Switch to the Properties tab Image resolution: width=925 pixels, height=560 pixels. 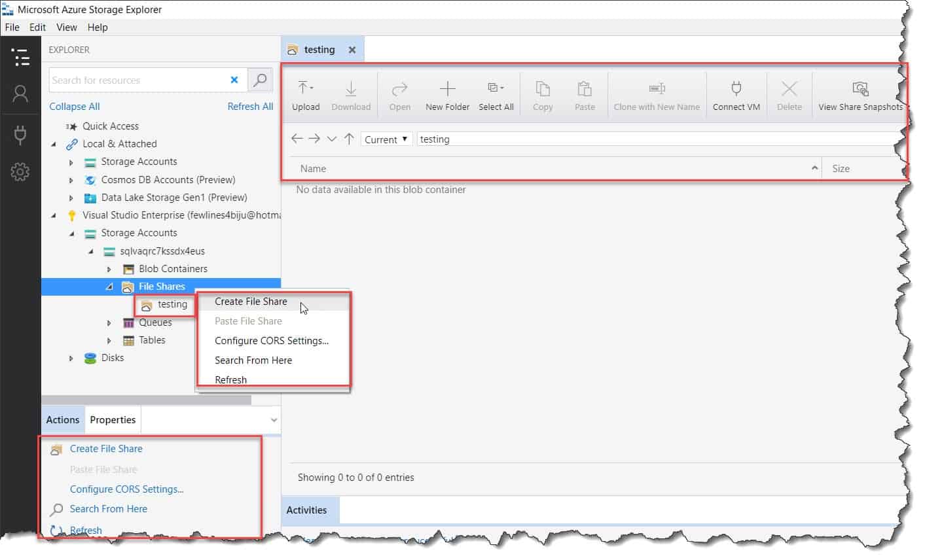[113, 420]
